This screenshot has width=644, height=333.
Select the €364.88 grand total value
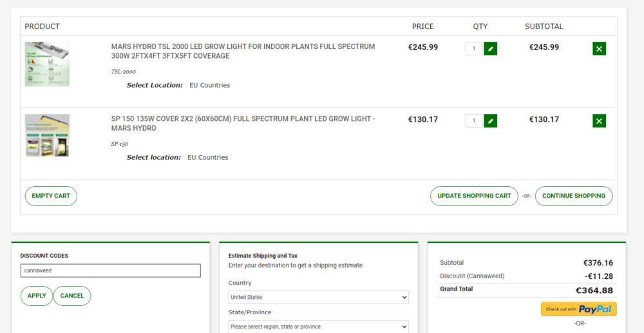tap(594, 290)
